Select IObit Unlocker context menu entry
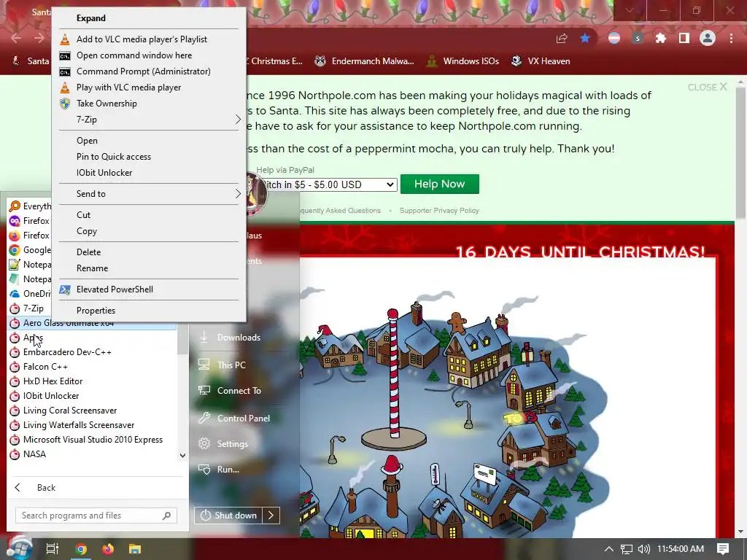The width and height of the screenshot is (747, 560). coord(104,173)
